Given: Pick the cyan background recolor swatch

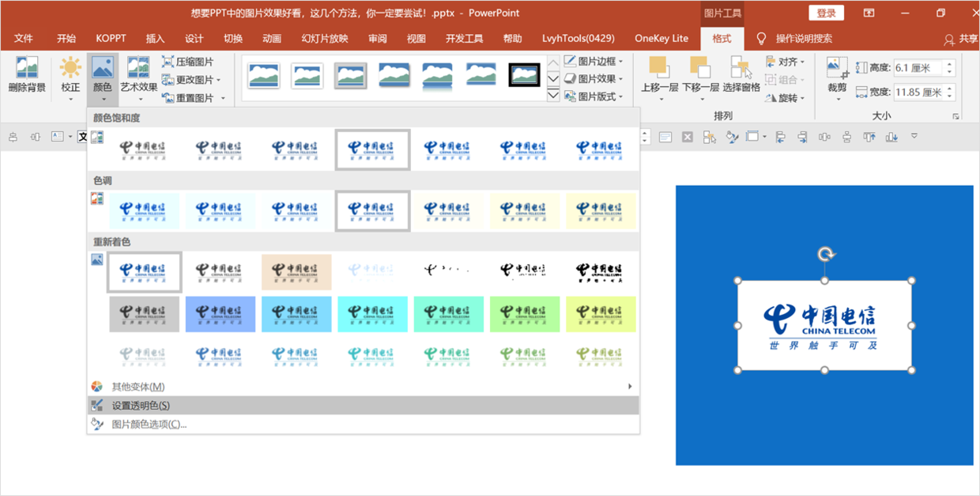Looking at the screenshot, I should 372,314.
